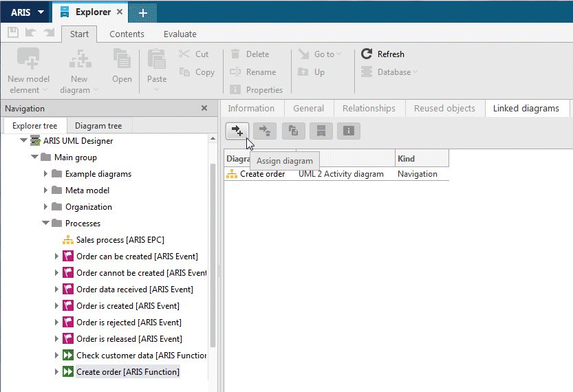Close the Navigation panel

tap(204, 108)
